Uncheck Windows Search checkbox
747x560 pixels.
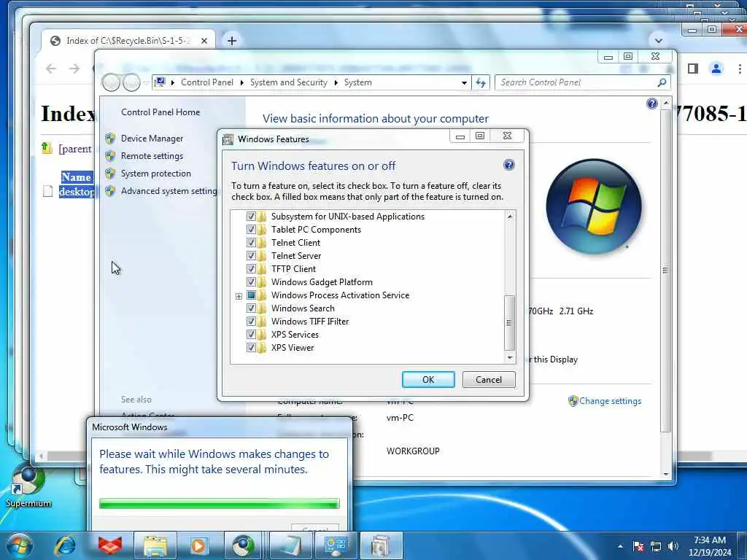tap(251, 308)
